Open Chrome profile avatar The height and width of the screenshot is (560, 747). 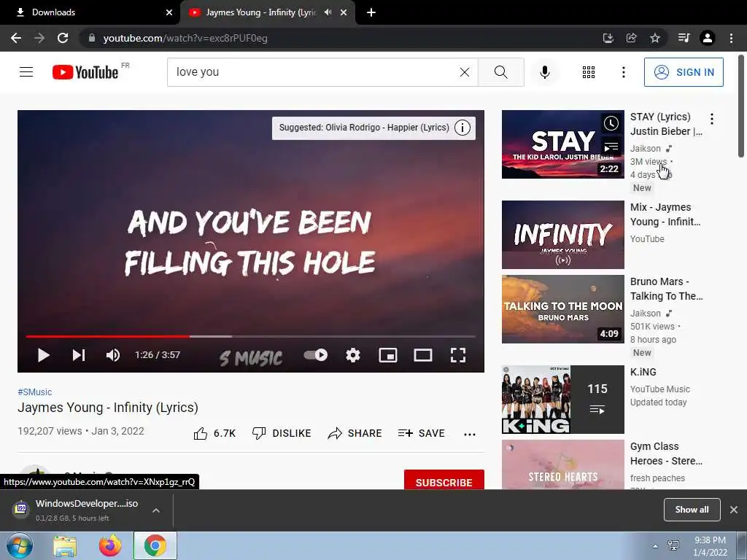[x=708, y=38]
